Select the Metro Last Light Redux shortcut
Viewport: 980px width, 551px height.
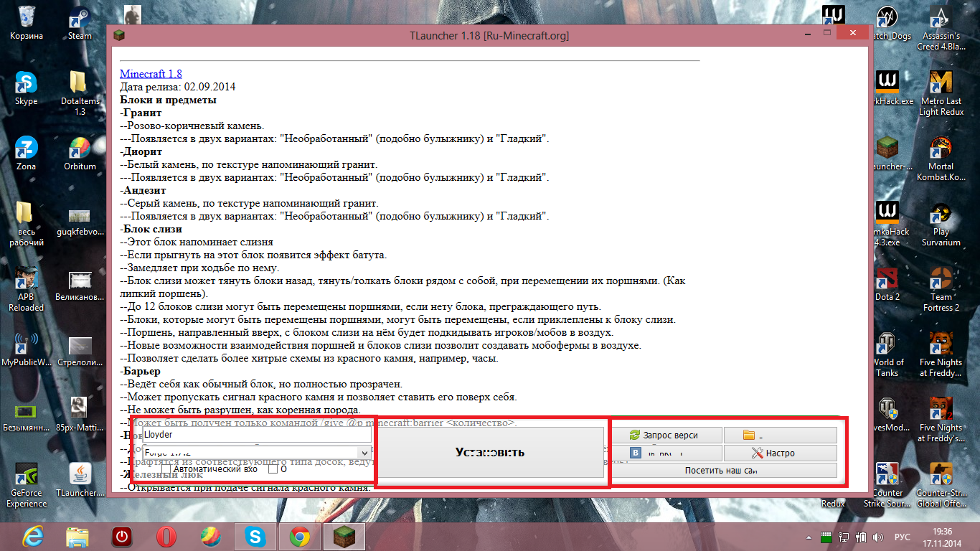pos(941,93)
